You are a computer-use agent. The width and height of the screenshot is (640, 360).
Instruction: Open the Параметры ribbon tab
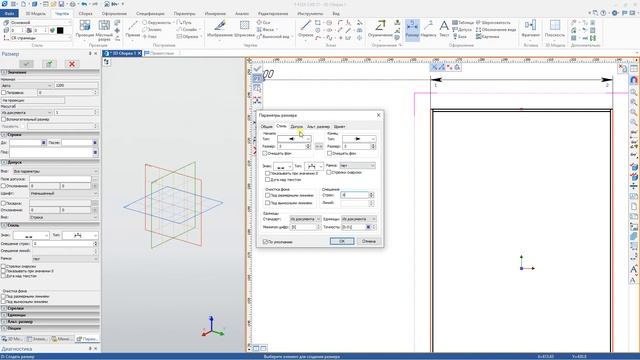[x=184, y=13]
